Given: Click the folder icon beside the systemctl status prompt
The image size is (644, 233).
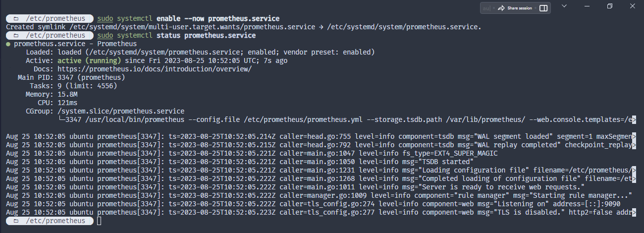Looking at the screenshot, I should 16,36.
